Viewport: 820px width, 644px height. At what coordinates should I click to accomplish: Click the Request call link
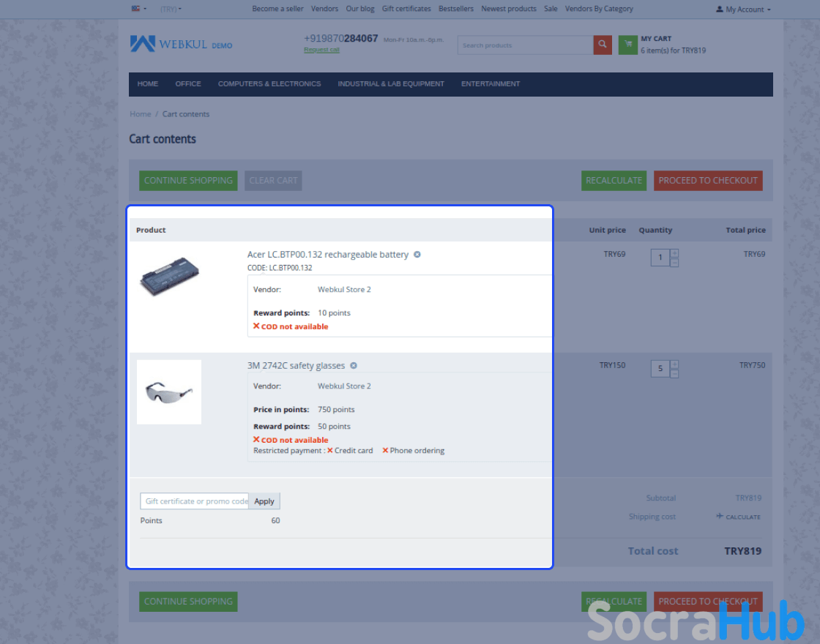click(x=321, y=50)
